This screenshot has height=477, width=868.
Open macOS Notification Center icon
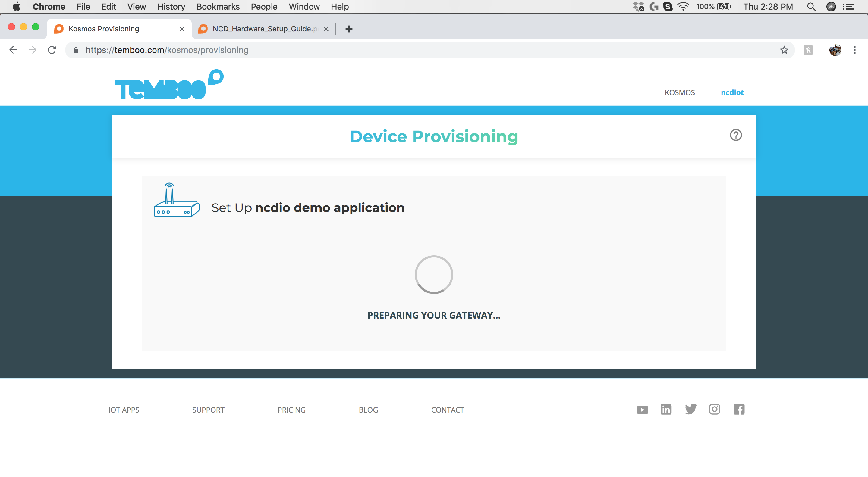click(849, 7)
